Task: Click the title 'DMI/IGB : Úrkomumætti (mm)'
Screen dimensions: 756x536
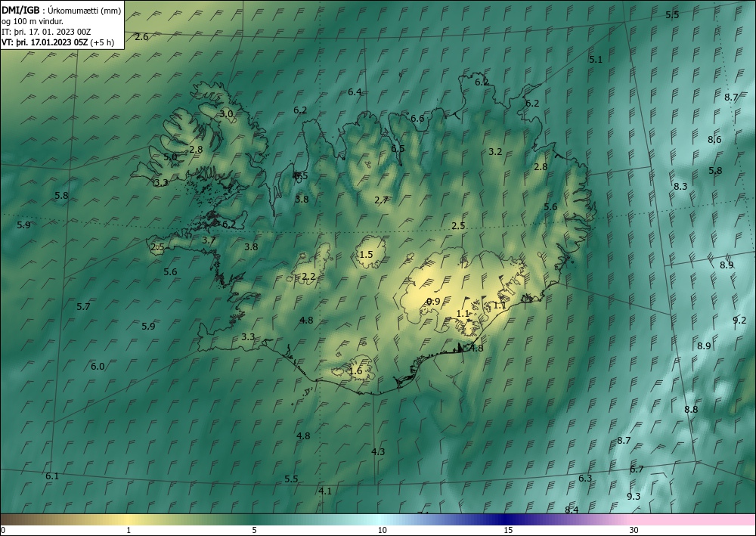Action: tap(61, 11)
